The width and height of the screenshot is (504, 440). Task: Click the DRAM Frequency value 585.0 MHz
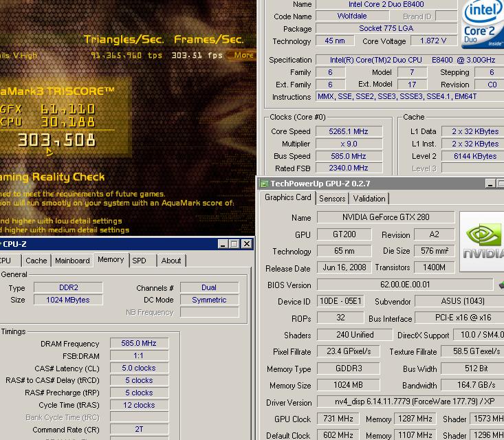pyautogui.click(x=139, y=343)
